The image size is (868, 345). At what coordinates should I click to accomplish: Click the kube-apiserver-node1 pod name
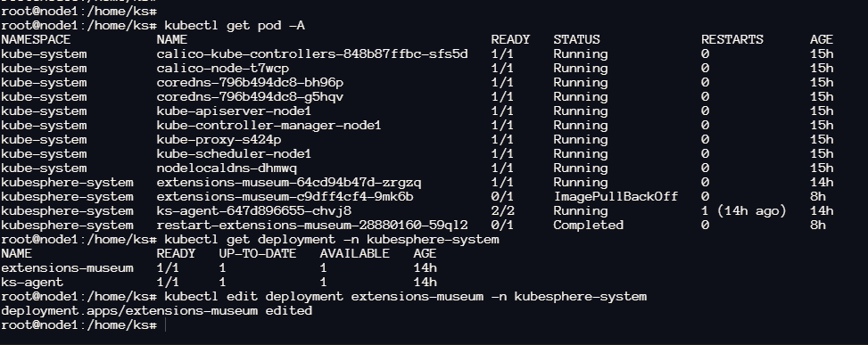click(234, 111)
